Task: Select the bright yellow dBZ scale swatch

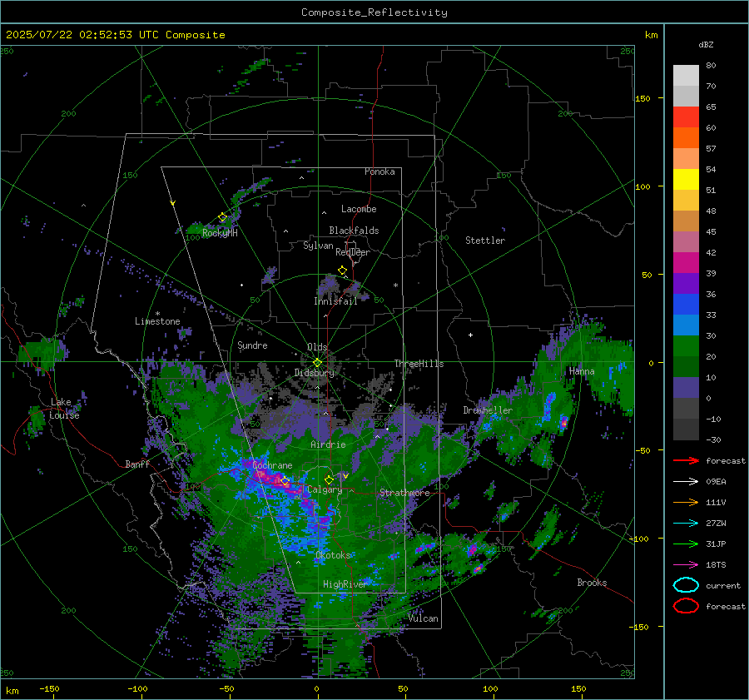Action: click(x=686, y=180)
